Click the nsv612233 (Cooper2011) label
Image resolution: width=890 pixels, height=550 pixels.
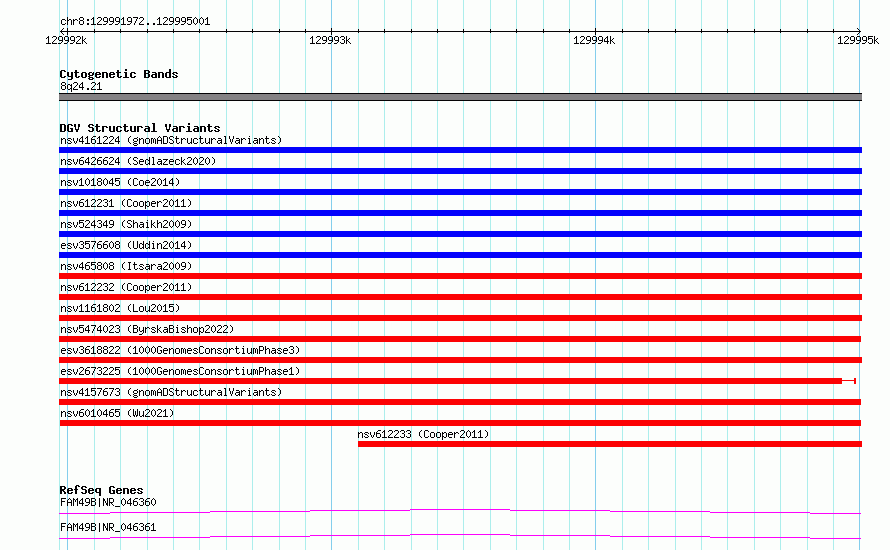(423, 434)
